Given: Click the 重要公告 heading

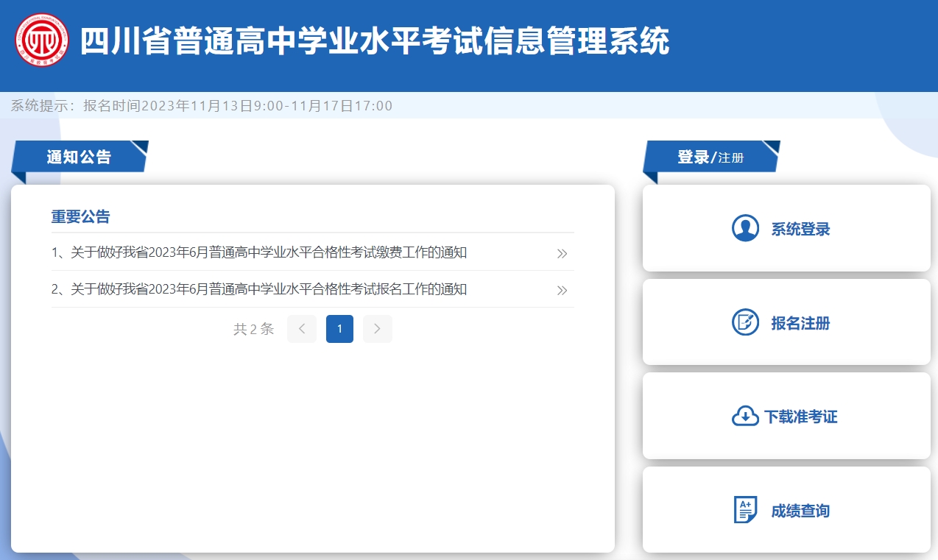Looking at the screenshot, I should [x=80, y=216].
